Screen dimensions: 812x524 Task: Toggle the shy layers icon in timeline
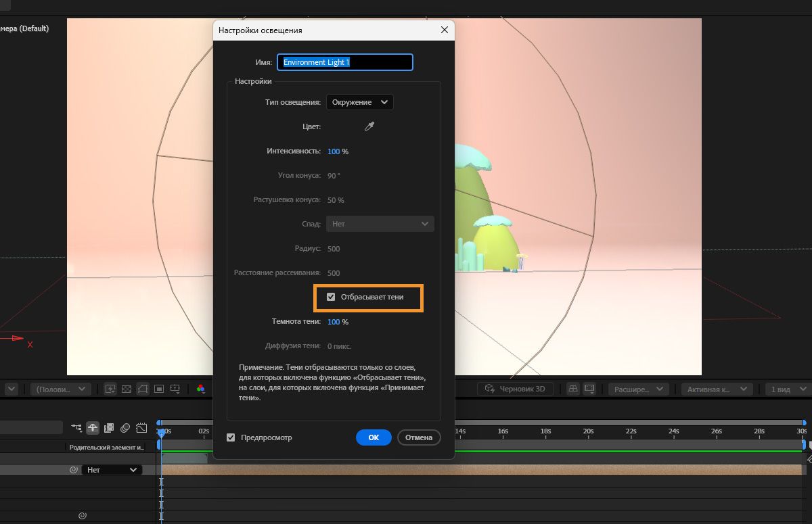point(92,427)
